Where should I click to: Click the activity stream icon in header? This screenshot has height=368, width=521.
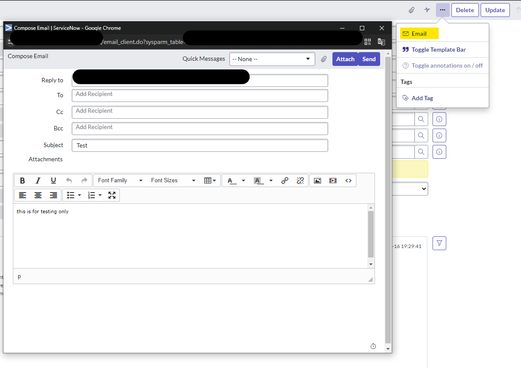pyautogui.click(x=427, y=10)
